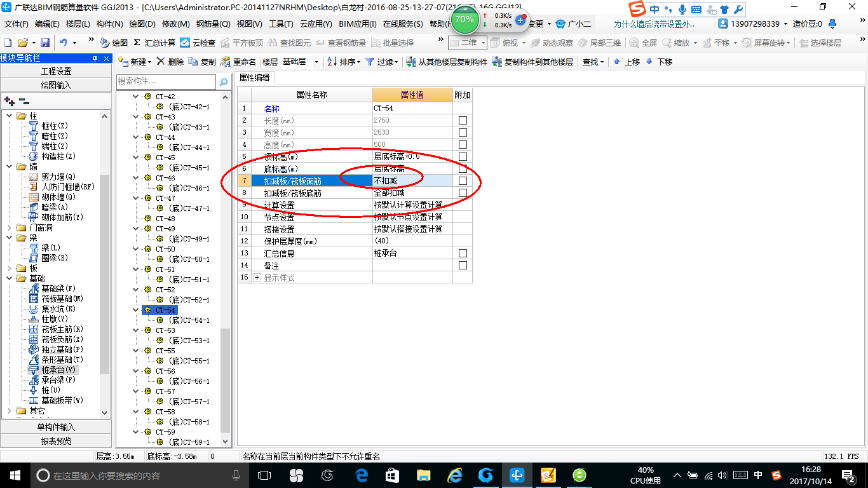Click 复制构件到其他楼层 button
The width and height of the screenshot is (868, 488).
point(532,62)
